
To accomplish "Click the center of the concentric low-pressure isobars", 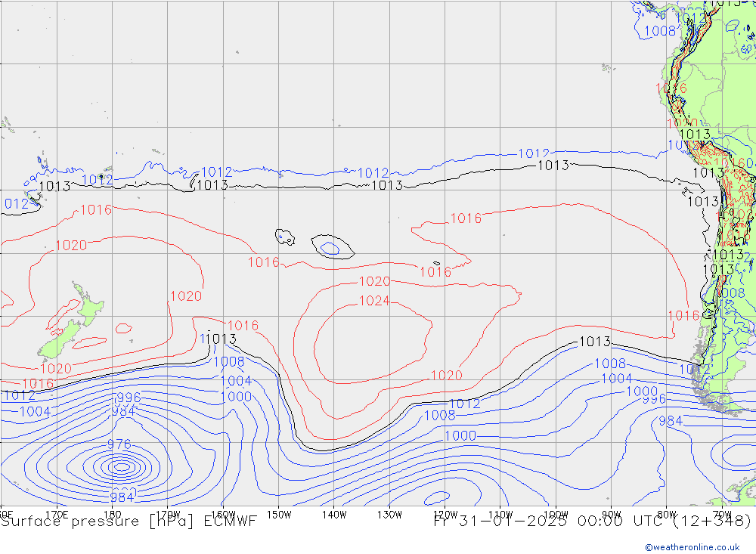I will (121, 467).
